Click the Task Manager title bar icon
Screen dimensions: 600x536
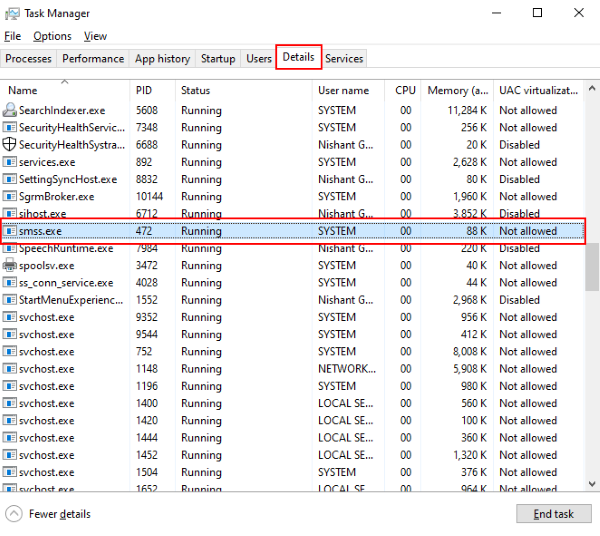click(x=12, y=13)
